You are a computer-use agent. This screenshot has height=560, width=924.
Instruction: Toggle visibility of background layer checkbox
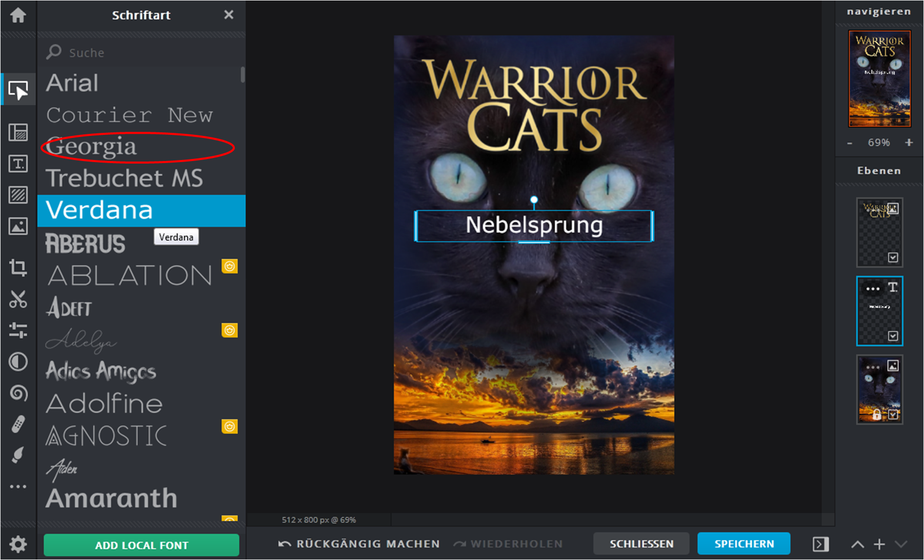coord(893,414)
